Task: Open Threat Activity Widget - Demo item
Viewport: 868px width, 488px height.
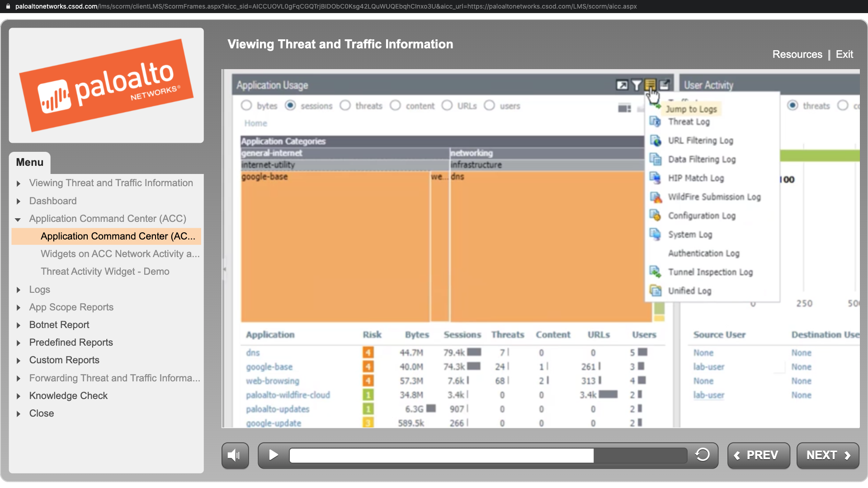Action: [x=105, y=272]
